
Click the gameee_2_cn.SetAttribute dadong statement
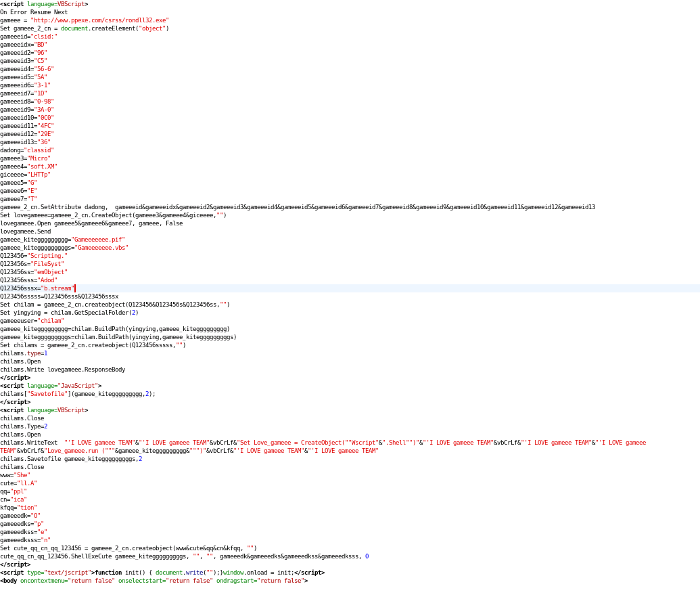298,207
